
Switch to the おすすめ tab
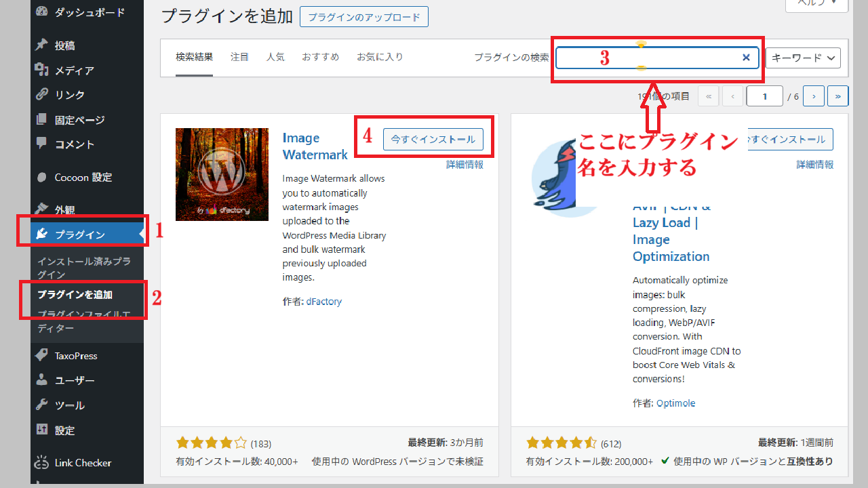pos(321,57)
